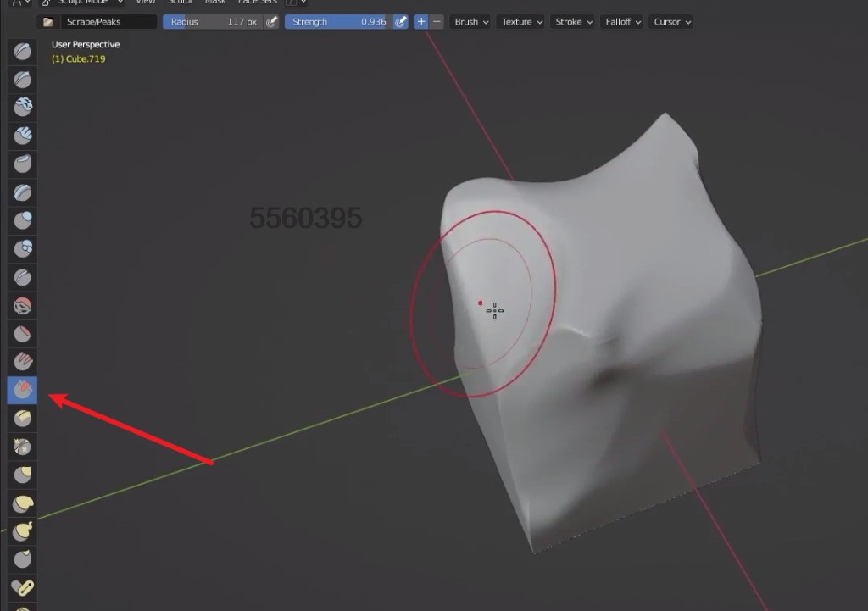The width and height of the screenshot is (868, 611).
Task: Open the Brush settings dropdown
Action: click(x=470, y=22)
